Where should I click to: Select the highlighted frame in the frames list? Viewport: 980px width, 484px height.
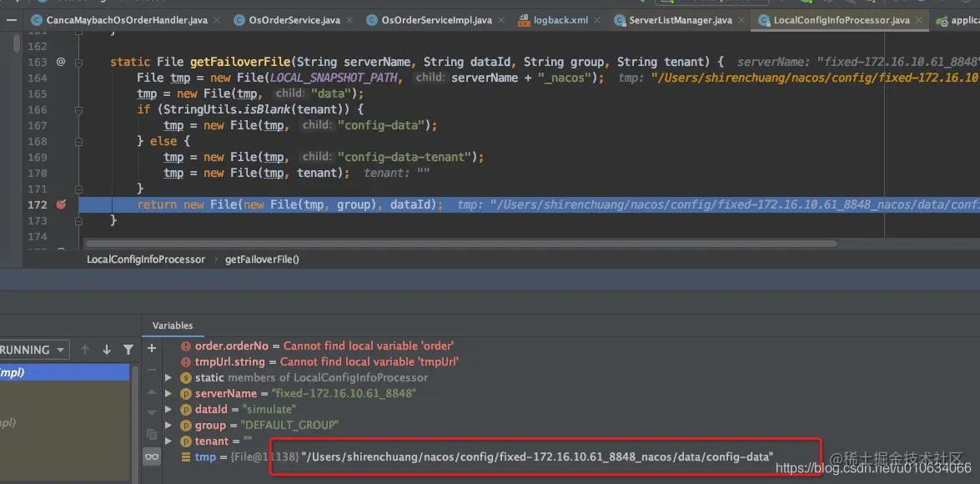[x=64, y=372]
